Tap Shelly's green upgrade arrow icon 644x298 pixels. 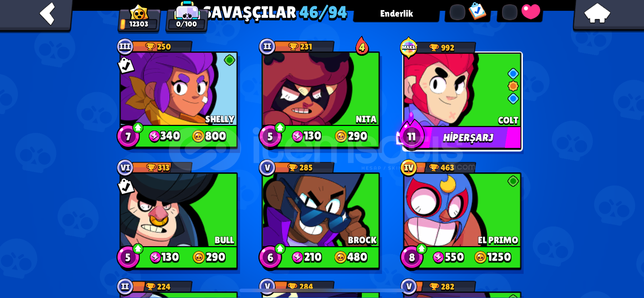click(x=138, y=127)
